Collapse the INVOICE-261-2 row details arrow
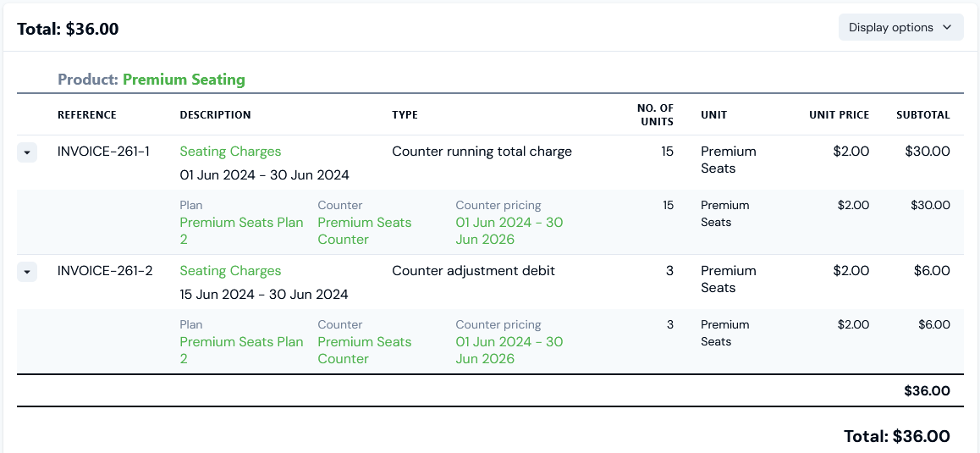Screen dimensions: 980x453 click(27, 272)
